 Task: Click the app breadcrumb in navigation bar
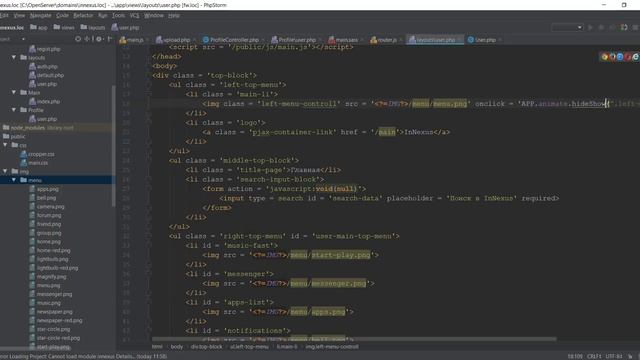coord(39,27)
